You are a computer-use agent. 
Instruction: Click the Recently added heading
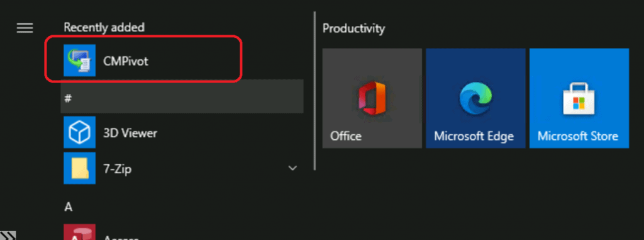click(104, 28)
